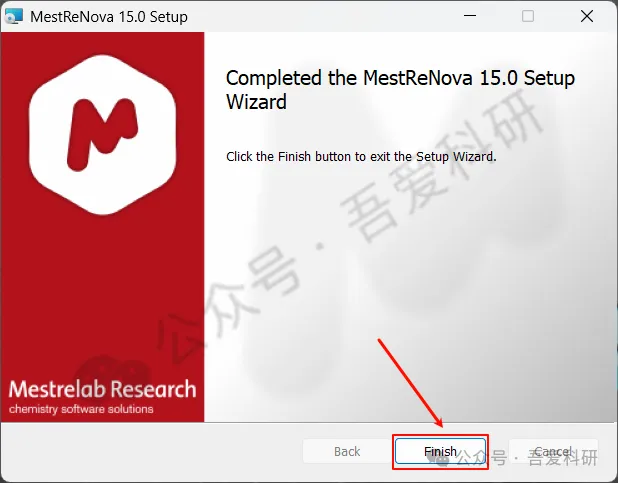
Task: Open the installer icon in the title bar
Action: point(14,16)
